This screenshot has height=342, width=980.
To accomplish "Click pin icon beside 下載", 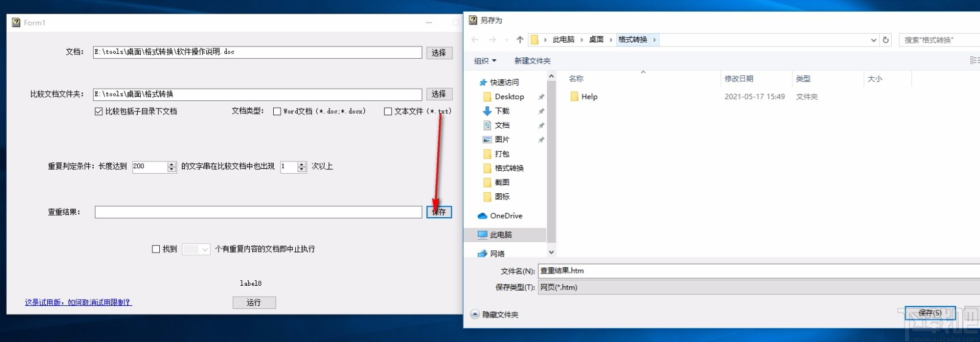I will 541,111.
